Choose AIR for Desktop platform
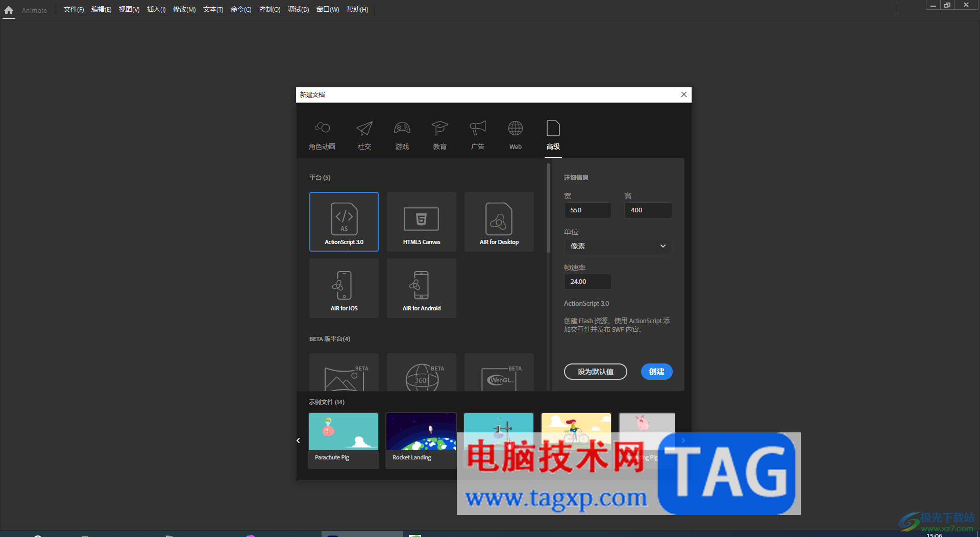Viewport: 980px width, 537px height. [x=499, y=222]
